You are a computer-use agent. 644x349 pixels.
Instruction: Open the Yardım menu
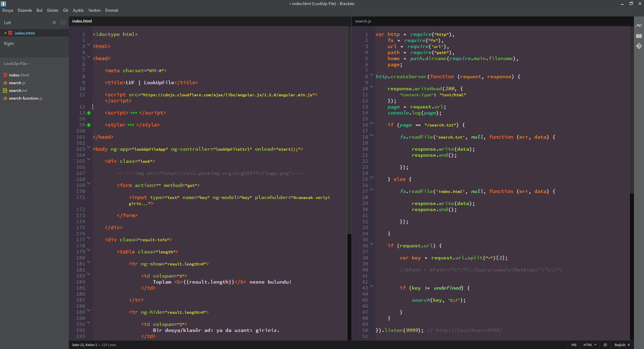coord(94,10)
